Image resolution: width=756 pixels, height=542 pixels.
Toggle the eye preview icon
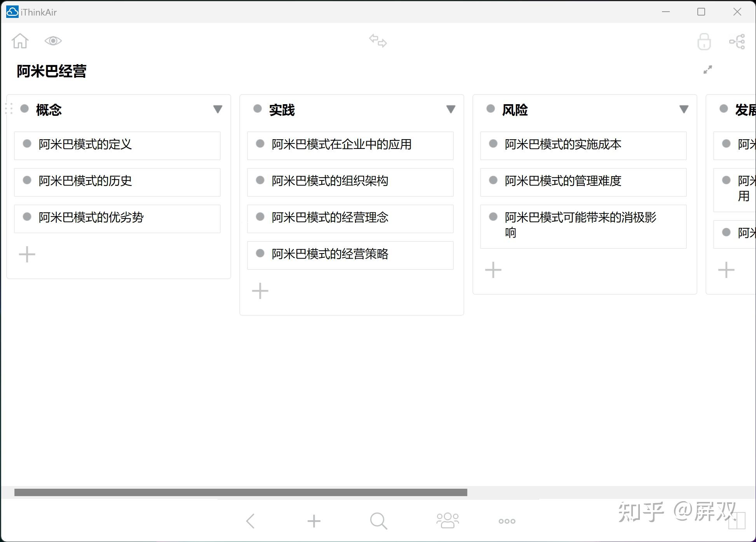tap(53, 41)
